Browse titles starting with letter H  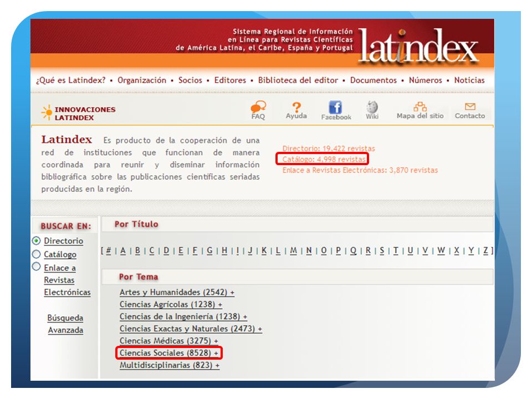click(x=224, y=250)
